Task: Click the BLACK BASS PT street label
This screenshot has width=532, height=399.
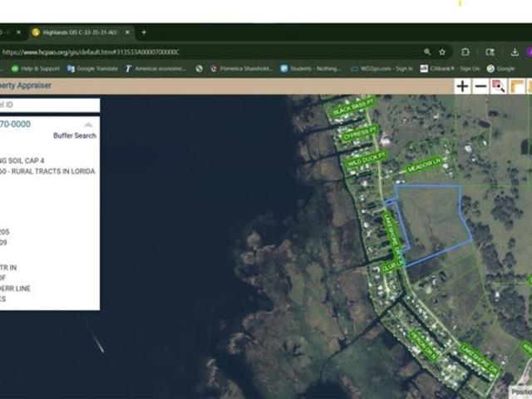Action: (353, 106)
